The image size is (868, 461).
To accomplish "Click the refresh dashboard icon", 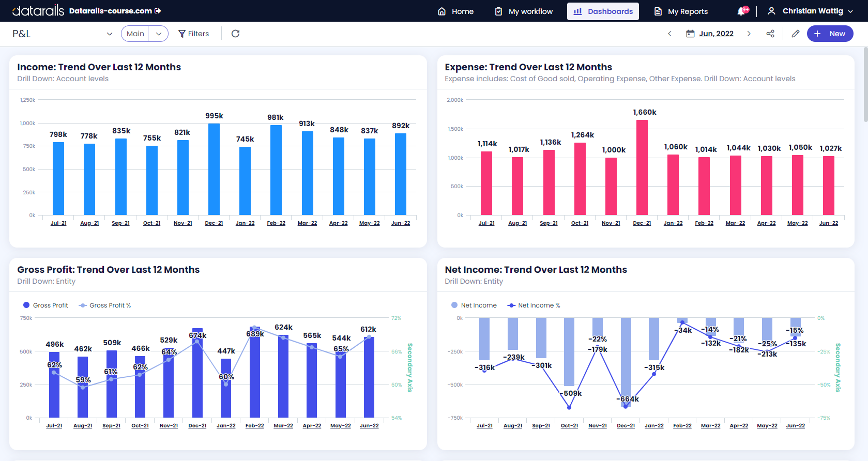I will [235, 34].
